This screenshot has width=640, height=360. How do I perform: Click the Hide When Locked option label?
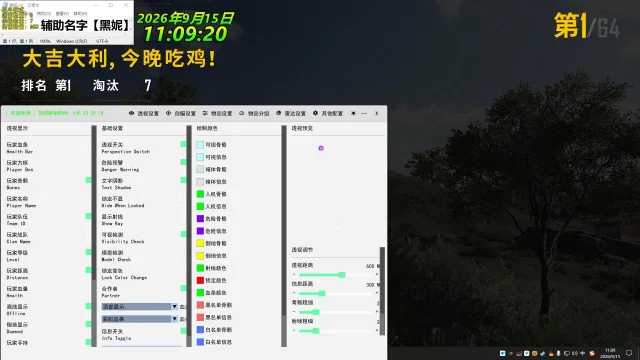(x=123, y=205)
